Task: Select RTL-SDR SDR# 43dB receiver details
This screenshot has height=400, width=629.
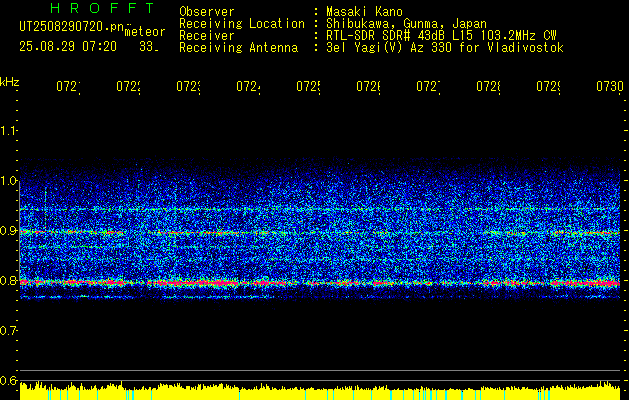Action: [441, 36]
